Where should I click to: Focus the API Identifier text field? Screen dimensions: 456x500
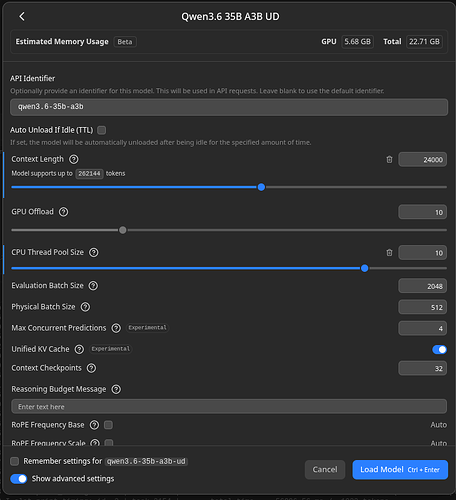click(229, 107)
